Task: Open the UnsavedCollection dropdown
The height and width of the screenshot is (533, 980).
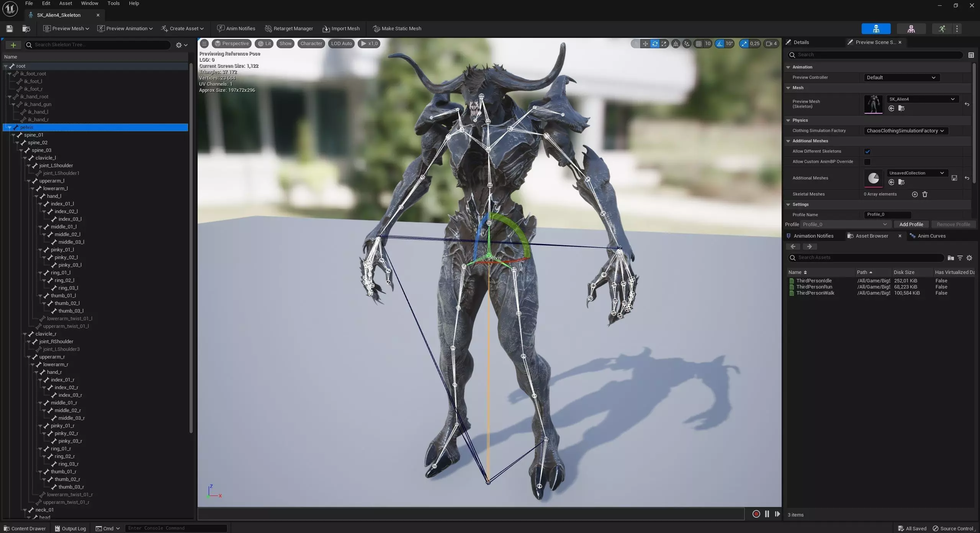Action: point(917,173)
